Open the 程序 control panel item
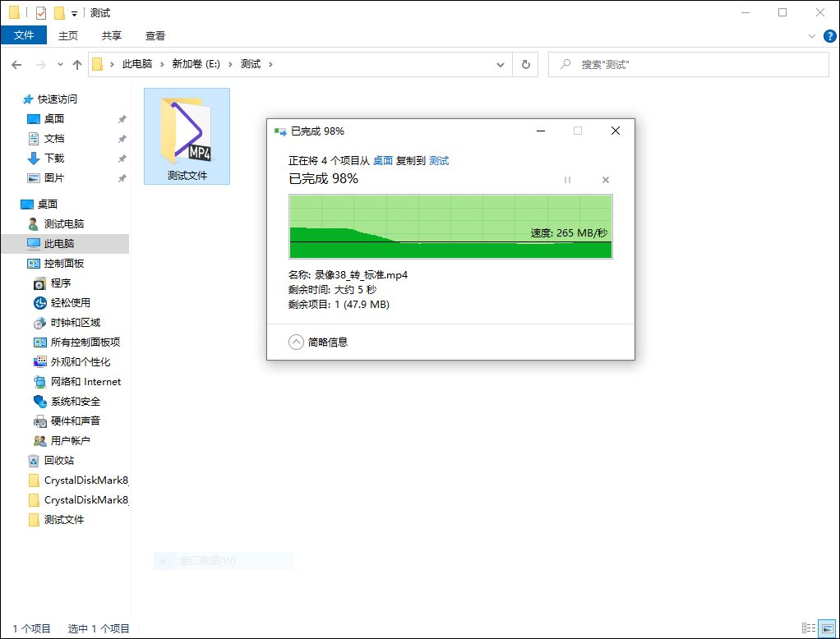This screenshot has width=840, height=639. [x=61, y=283]
